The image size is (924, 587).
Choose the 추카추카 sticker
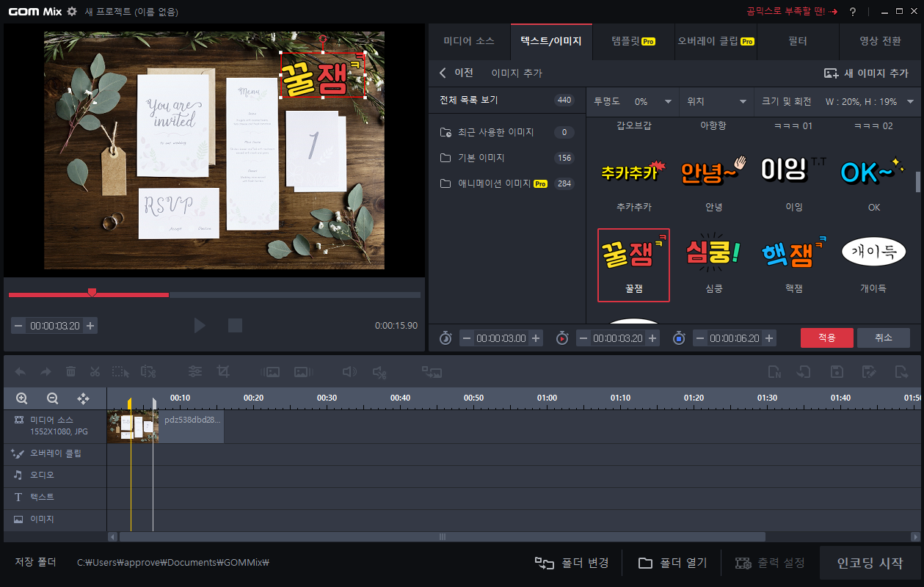pyautogui.click(x=634, y=181)
